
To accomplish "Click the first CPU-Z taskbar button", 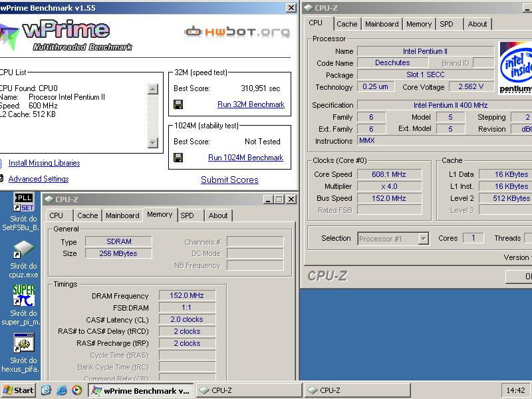I will click(249, 390).
